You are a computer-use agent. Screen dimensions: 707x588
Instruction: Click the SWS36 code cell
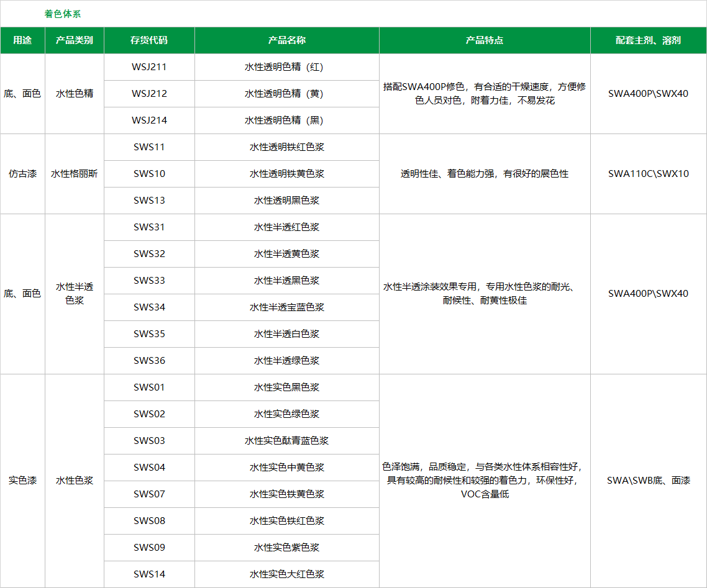149,361
